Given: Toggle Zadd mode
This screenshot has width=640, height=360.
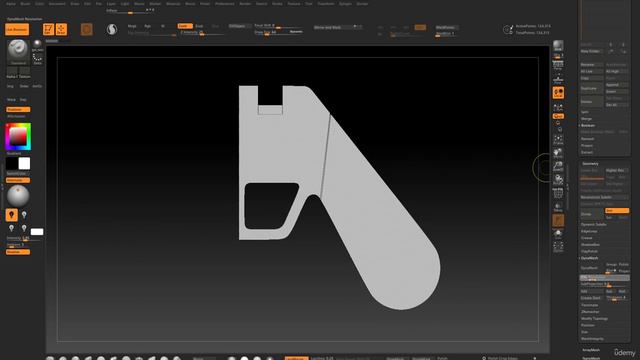Looking at the screenshot, I should tap(185, 26).
